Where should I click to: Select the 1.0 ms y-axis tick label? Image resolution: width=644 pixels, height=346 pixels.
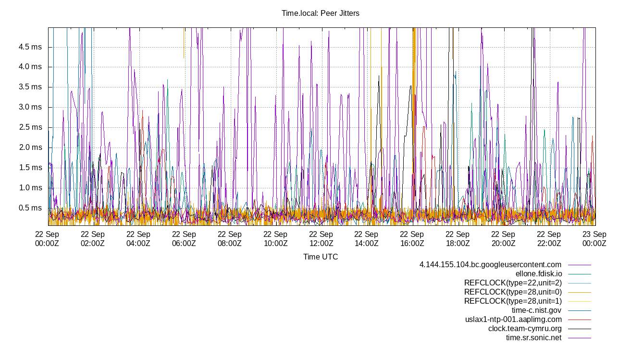click(30, 188)
